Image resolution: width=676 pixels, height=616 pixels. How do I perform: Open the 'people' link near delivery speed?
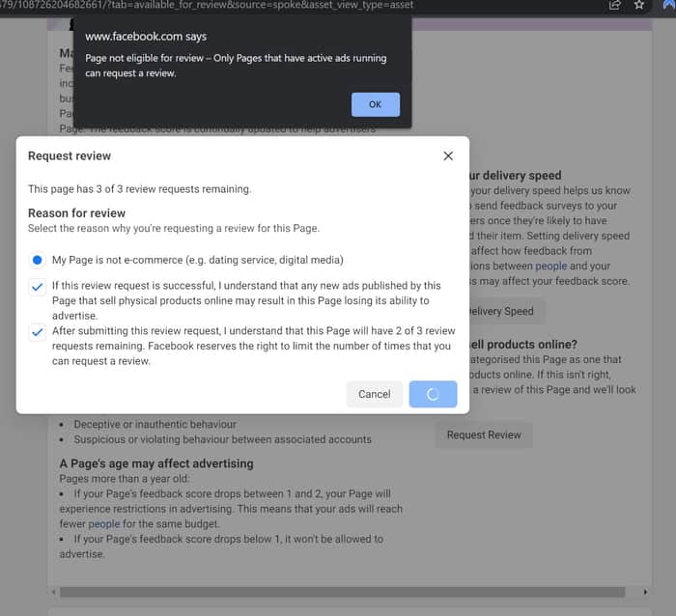(551, 266)
